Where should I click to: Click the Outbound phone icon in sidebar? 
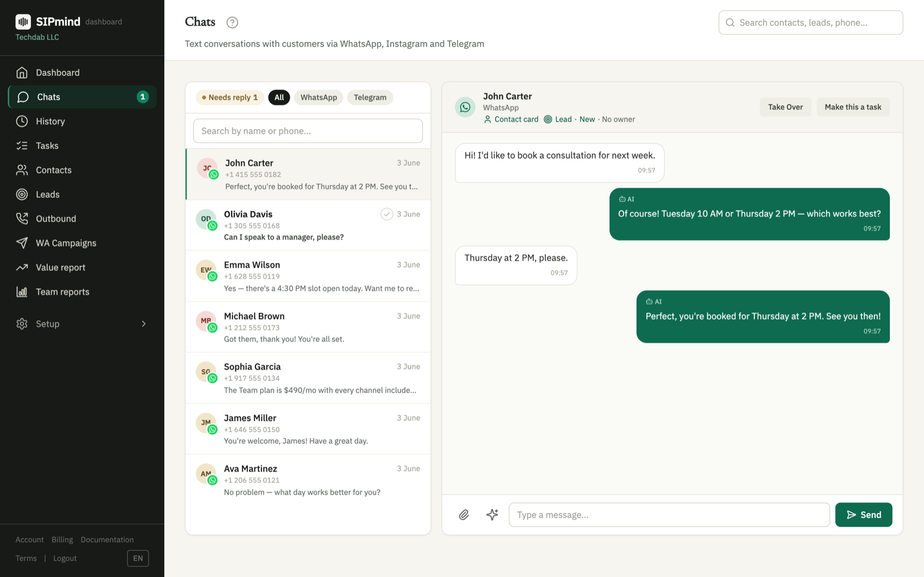[x=22, y=218]
